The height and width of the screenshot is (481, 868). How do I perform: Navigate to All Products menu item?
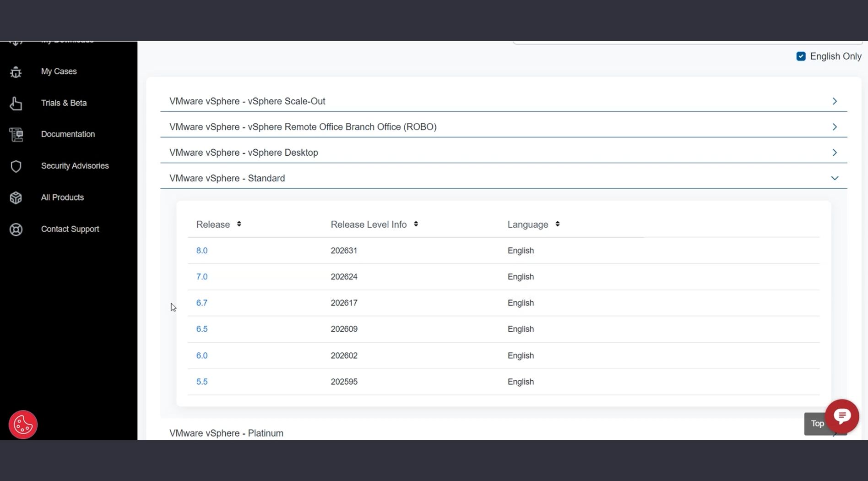(x=62, y=197)
